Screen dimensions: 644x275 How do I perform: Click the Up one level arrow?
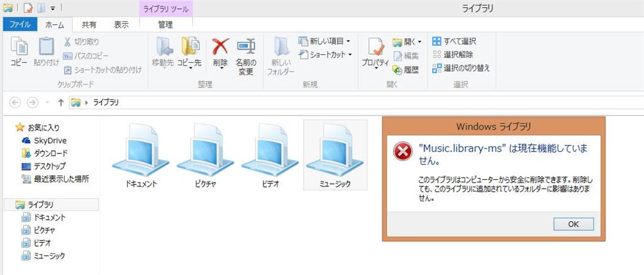(61, 103)
